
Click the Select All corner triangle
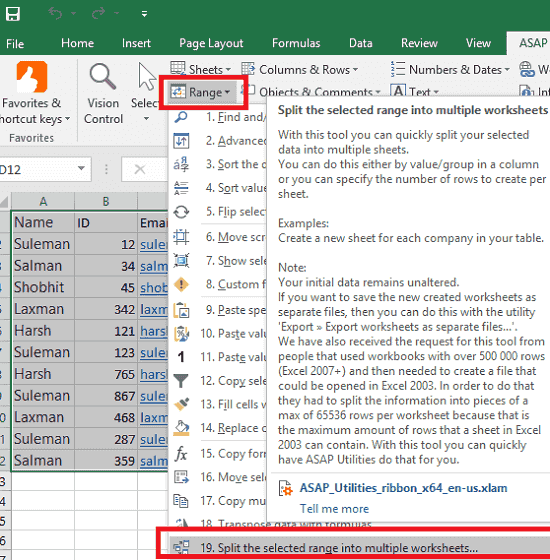(x=4, y=201)
